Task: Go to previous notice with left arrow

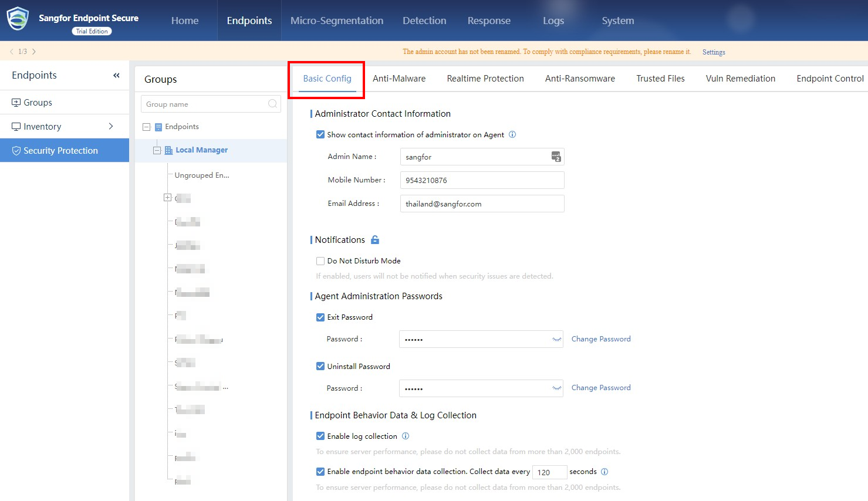Action: point(11,52)
